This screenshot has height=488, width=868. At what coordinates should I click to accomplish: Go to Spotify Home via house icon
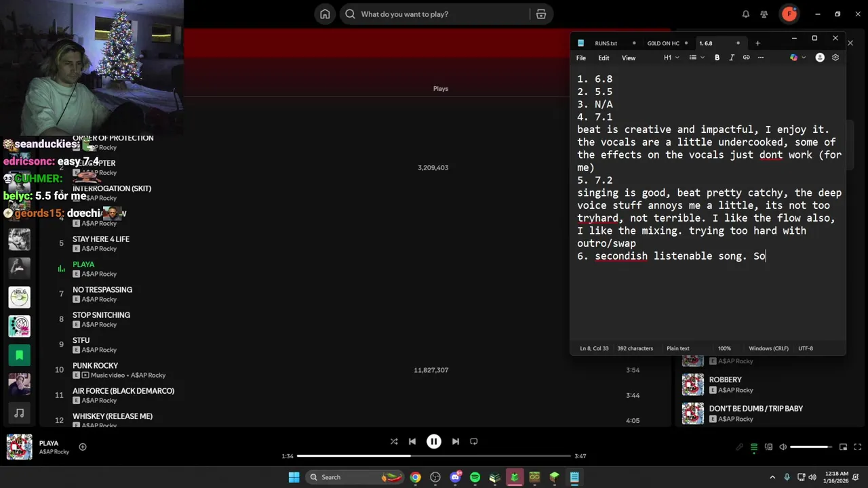point(325,14)
